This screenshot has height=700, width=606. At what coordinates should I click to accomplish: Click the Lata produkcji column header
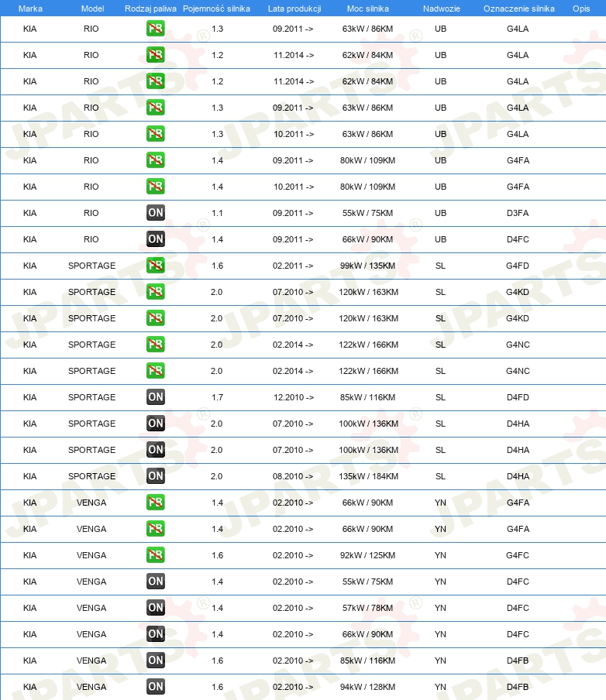(x=294, y=9)
